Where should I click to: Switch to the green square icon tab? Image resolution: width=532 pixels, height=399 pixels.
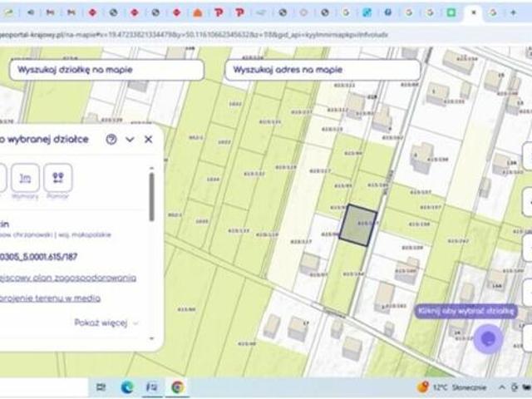coord(451,12)
